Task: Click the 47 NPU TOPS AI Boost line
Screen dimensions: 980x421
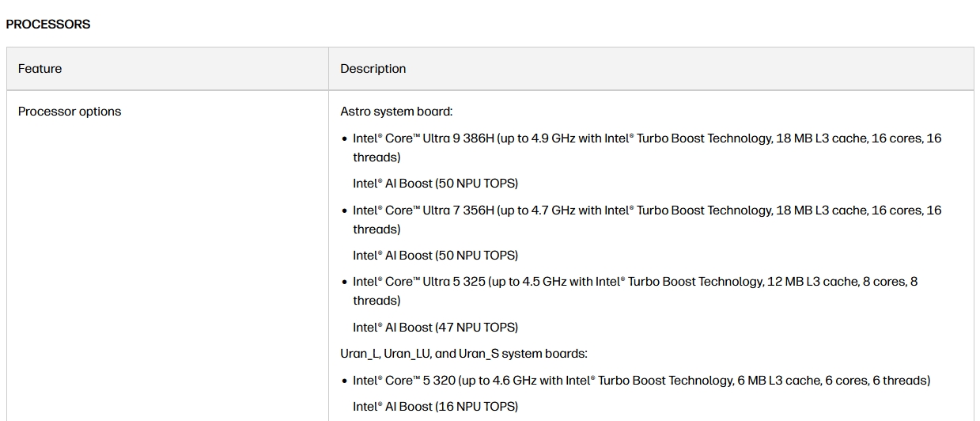Action: tap(436, 328)
